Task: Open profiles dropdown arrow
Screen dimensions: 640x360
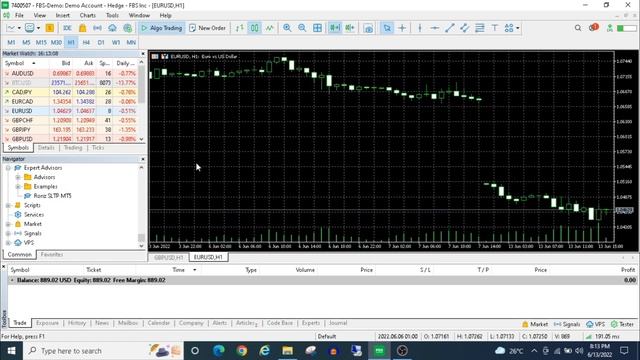Action: pyautogui.click(x=38, y=28)
